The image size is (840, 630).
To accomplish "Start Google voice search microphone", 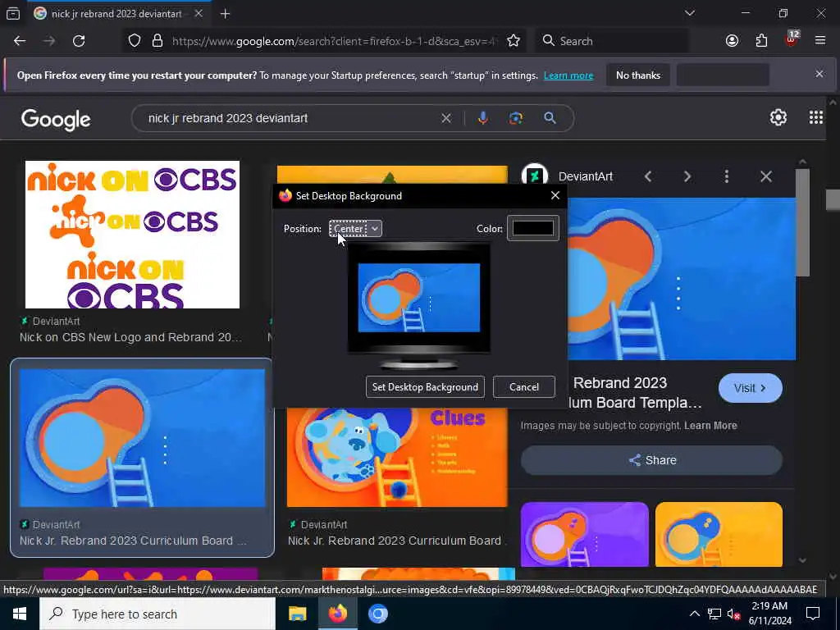I will coord(482,118).
